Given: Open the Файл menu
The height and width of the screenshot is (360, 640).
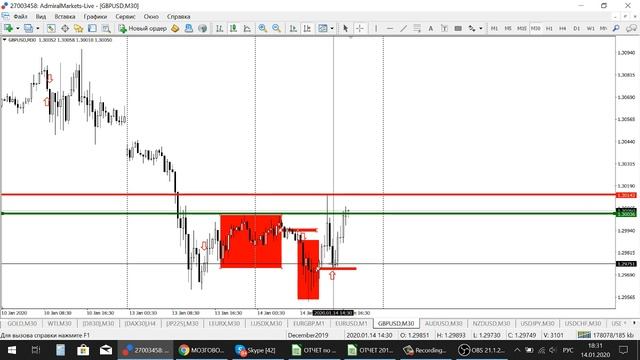Looking at the screenshot, I should click(x=20, y=17).
